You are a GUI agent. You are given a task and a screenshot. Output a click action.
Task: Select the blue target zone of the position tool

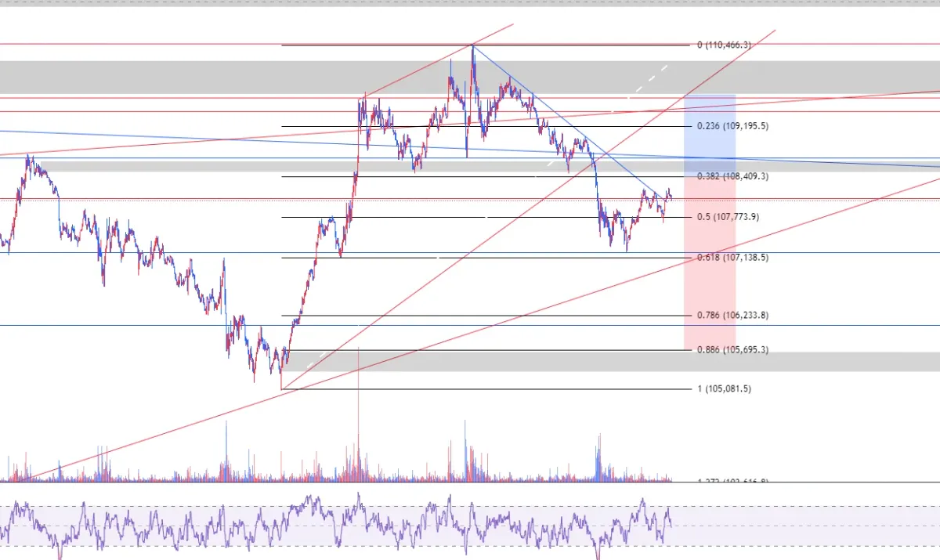coord(710,146)
